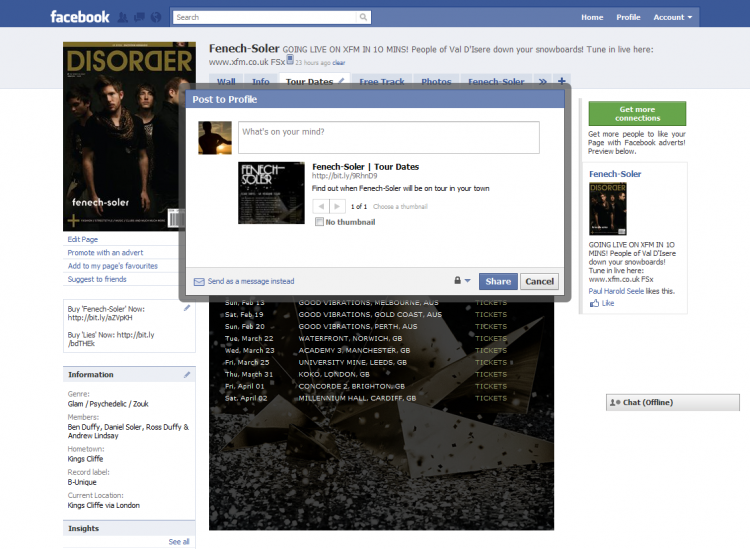
Task: Open the privacy lock dropdown
Action: (462, 281)
